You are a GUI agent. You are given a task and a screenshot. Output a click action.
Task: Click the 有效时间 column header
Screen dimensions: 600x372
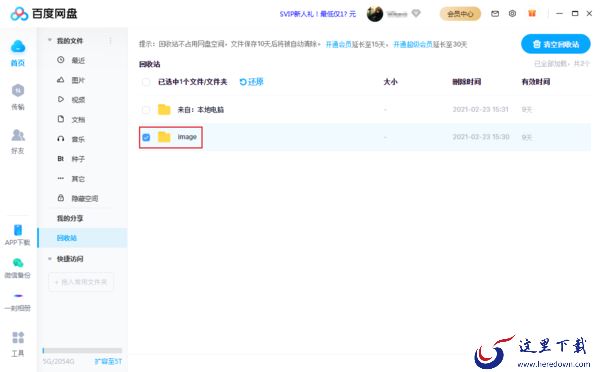click(536, 82)
